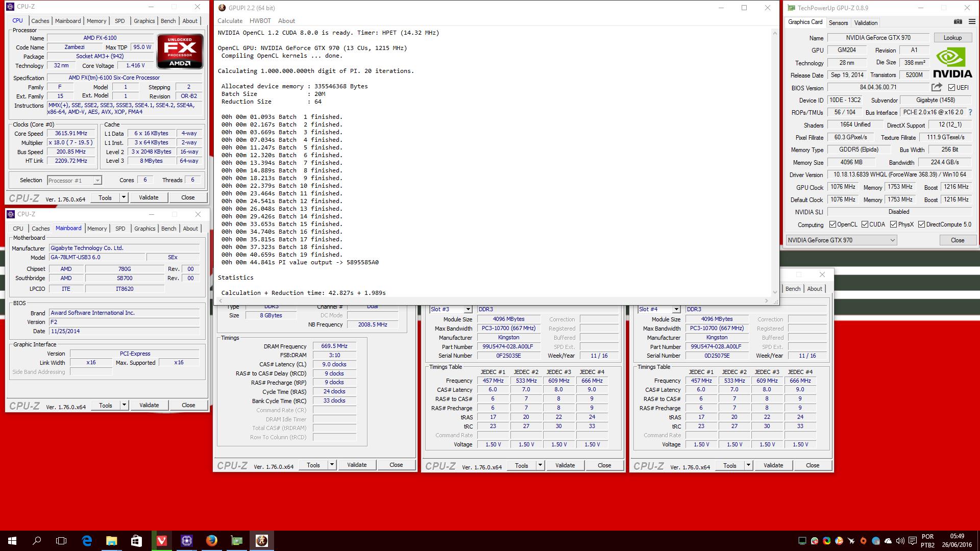Viewport: 980px width, 551px height.
Task: Open the About menu in GPUPI
Action: click(x=286, y=21)
